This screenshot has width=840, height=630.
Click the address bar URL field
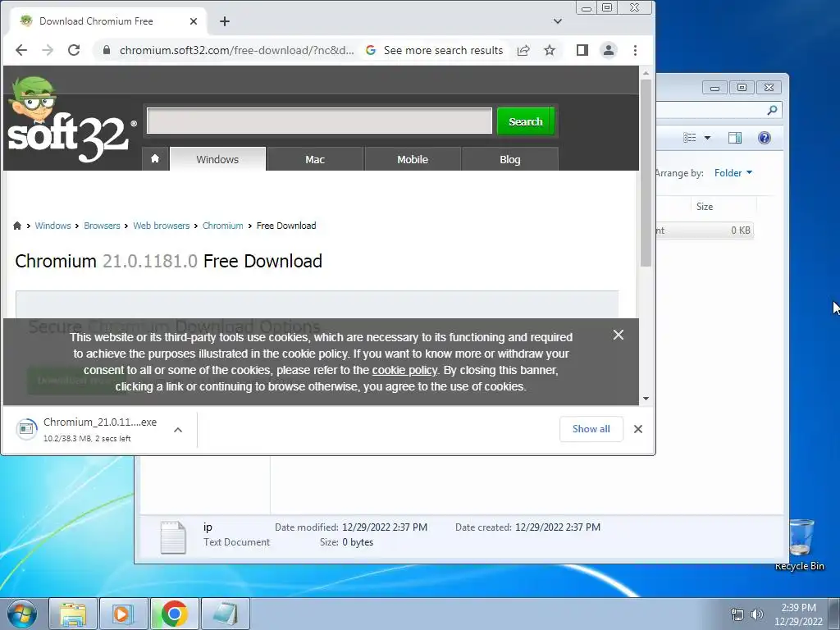pos(236,50)
